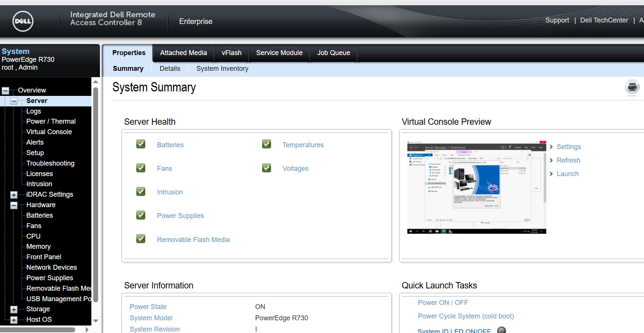Open Fans health link

164,169
